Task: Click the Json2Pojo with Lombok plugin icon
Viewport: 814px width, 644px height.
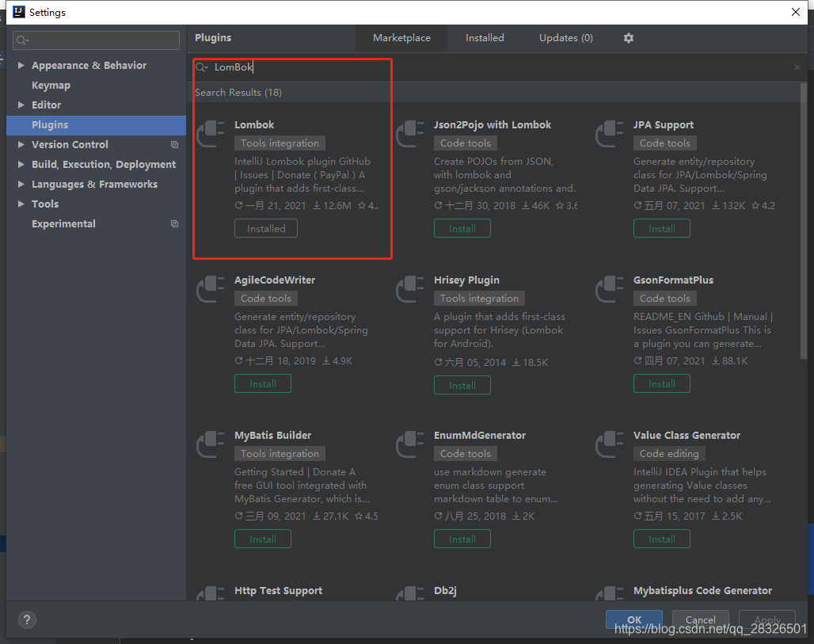Action: (410, 133)
